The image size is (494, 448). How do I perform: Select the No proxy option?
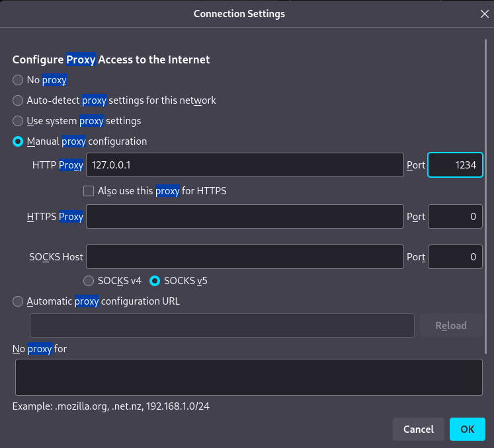pyautogui.click(x=18, y=80)
